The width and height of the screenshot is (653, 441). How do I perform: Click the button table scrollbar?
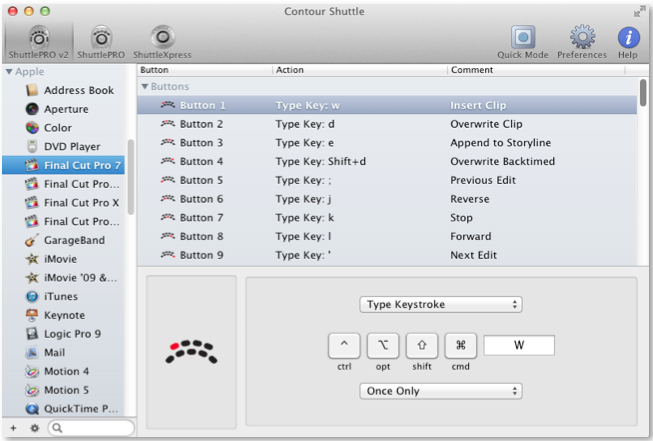tap(643, 92)
